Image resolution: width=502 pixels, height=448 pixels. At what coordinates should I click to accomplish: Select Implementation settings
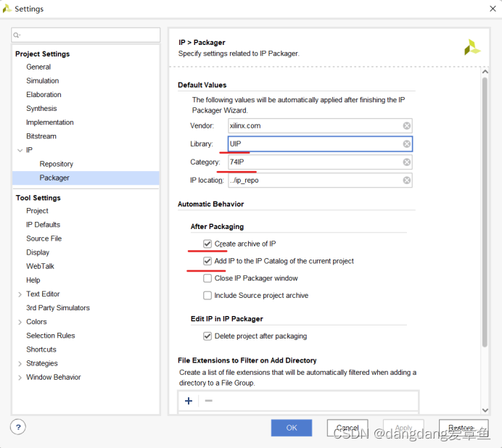(49, 123)
